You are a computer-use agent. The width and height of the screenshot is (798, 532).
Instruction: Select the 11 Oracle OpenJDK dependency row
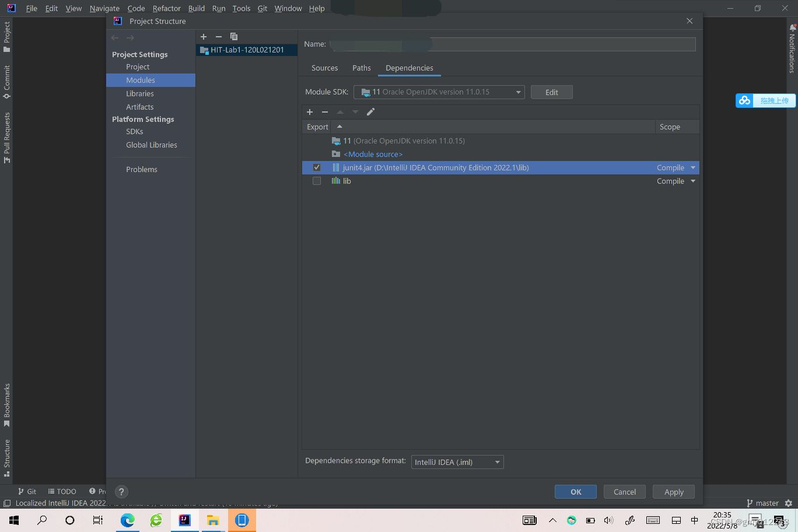[x=501, y=141]
